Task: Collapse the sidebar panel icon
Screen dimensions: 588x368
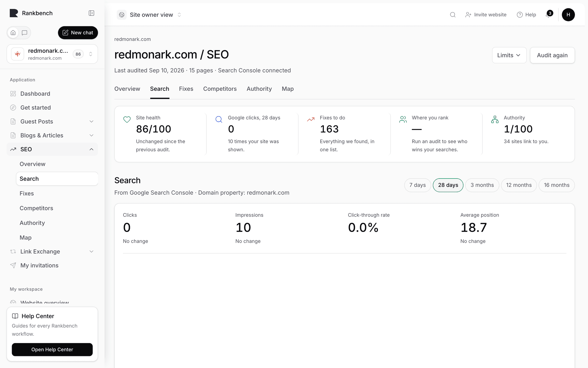Action: click(x=91, y=13)
